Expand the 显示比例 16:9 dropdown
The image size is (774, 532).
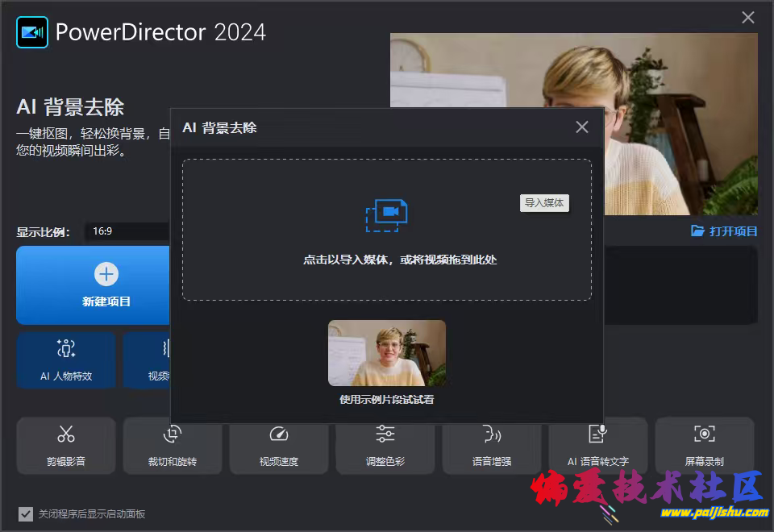[x=127, y=231]
